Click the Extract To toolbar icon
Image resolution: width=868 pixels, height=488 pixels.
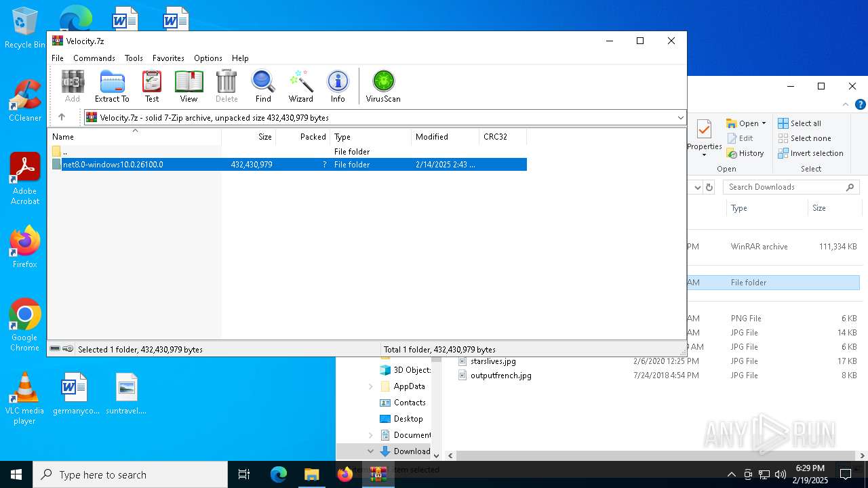click(x=112, y=86)
